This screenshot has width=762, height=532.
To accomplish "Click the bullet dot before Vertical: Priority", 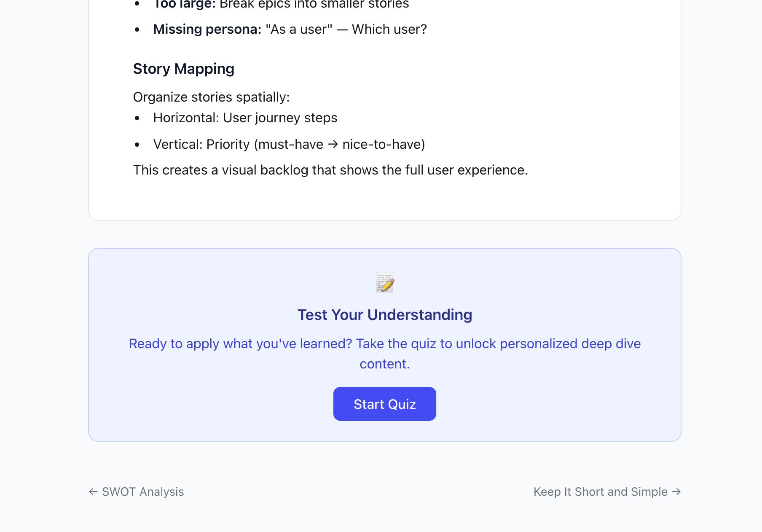I will [137, 145].
